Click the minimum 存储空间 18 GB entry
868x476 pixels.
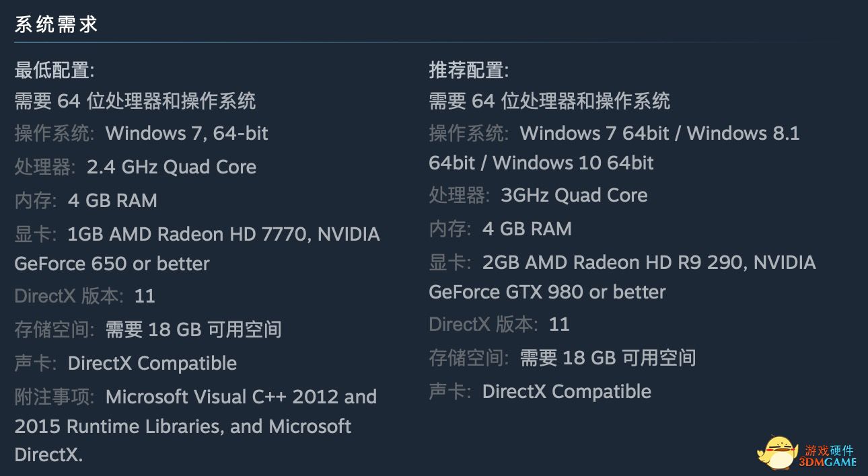coord(148,329)
